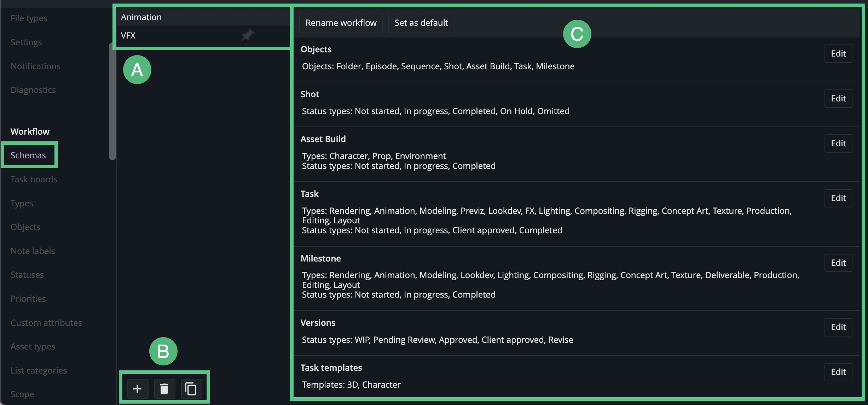Click the duplicate schema copy icon

(191, 389)
